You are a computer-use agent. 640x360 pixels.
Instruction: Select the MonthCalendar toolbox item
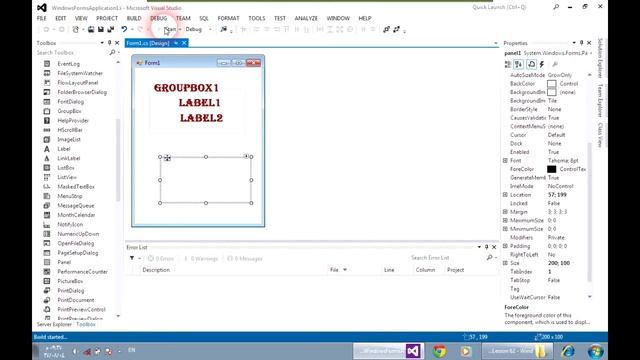[x=76, y=215]
